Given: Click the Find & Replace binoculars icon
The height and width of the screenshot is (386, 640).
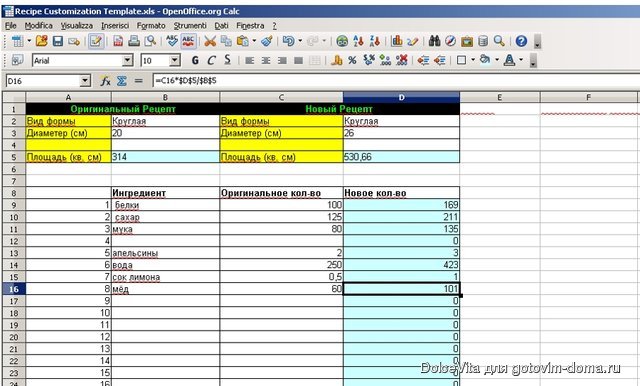Looking at the screenshot, I should [434, 41].
